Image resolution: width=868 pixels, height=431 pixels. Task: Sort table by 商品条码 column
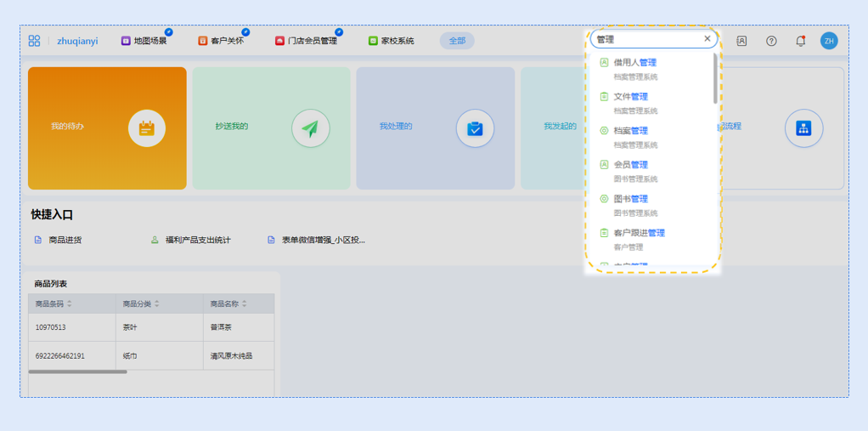[x=70, y=303]
